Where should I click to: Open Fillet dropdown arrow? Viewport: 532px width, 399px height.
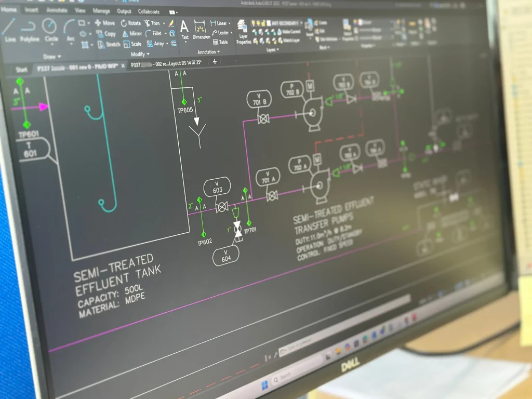[166, 33]
